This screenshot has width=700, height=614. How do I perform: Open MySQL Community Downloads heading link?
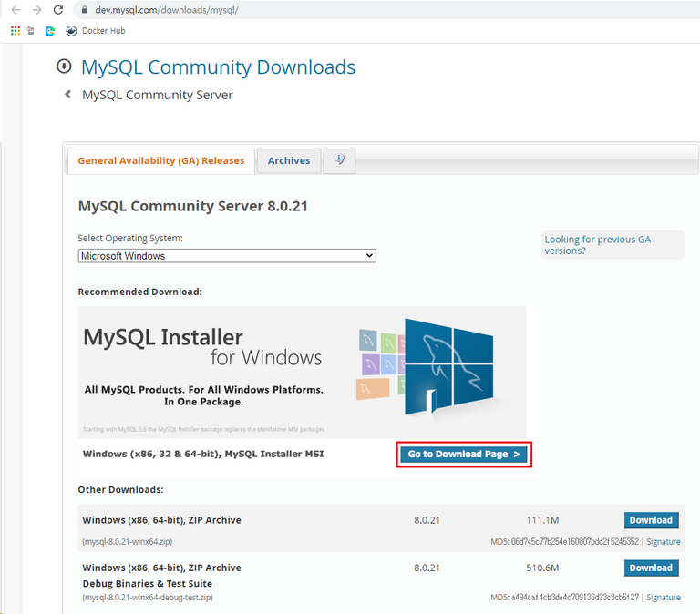point(218,67)
